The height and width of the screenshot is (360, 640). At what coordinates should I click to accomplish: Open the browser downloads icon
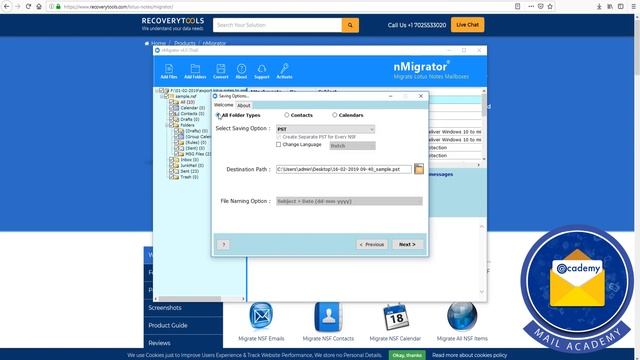[x=599, y=7]
